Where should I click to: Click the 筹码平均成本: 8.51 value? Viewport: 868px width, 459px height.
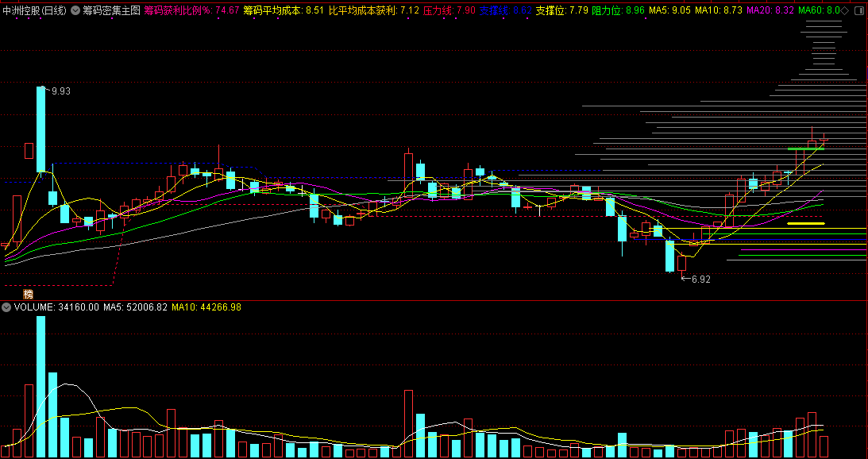[x=284, y=10]
